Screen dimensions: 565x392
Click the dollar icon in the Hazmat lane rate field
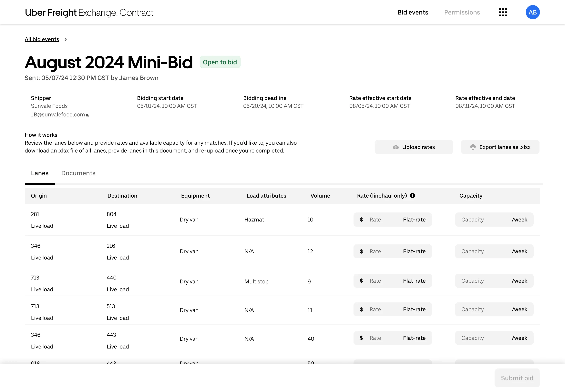click(x=361, y=219)
